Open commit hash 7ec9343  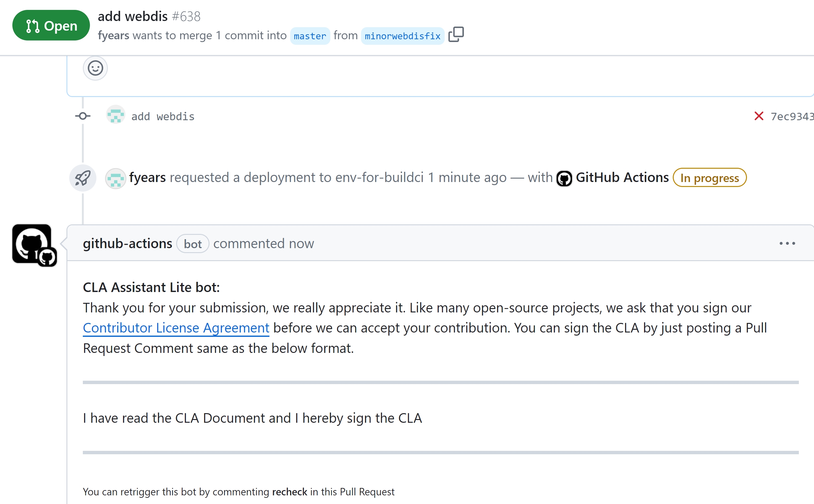point(792,116)
